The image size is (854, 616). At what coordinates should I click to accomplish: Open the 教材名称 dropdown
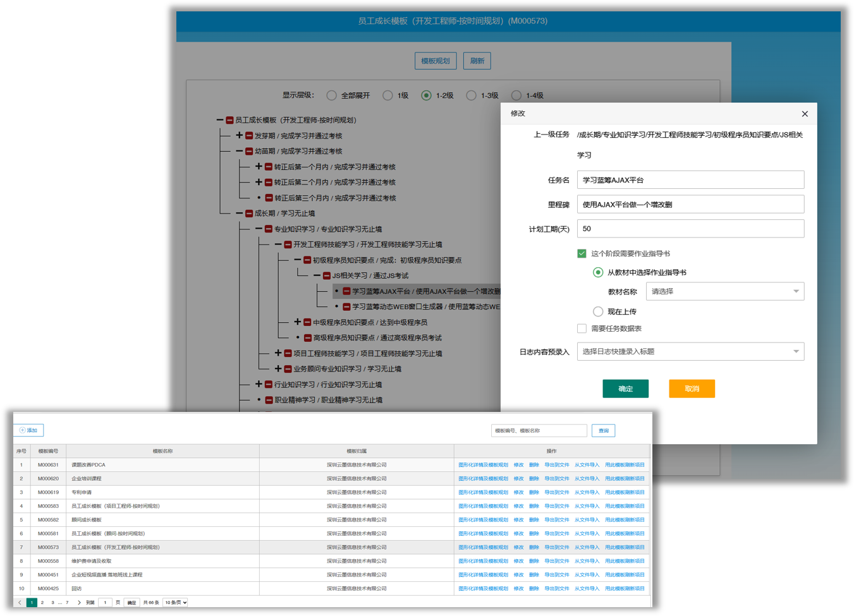click(724, 291)
